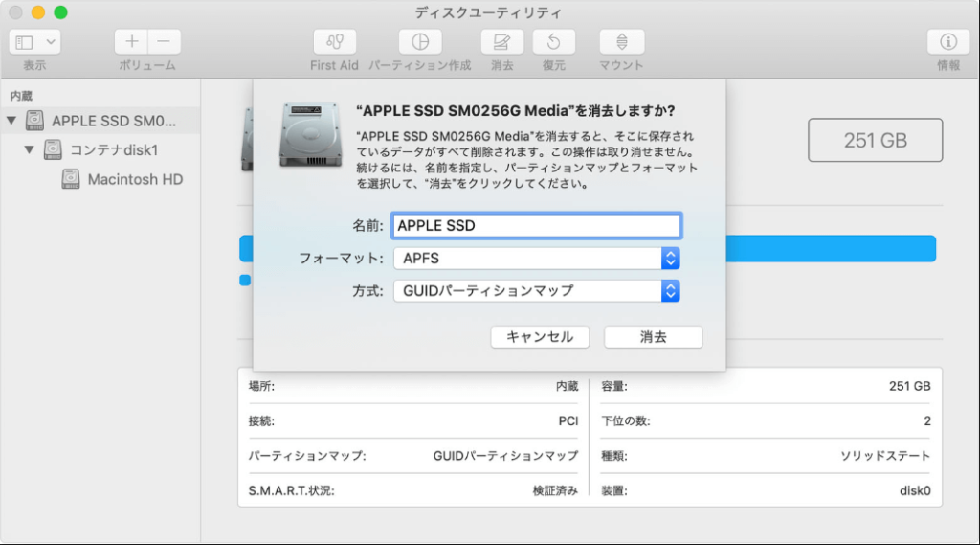Screen dimensions: 980x545
Task: Click the キャンセル button
Action: click(540, 337)
